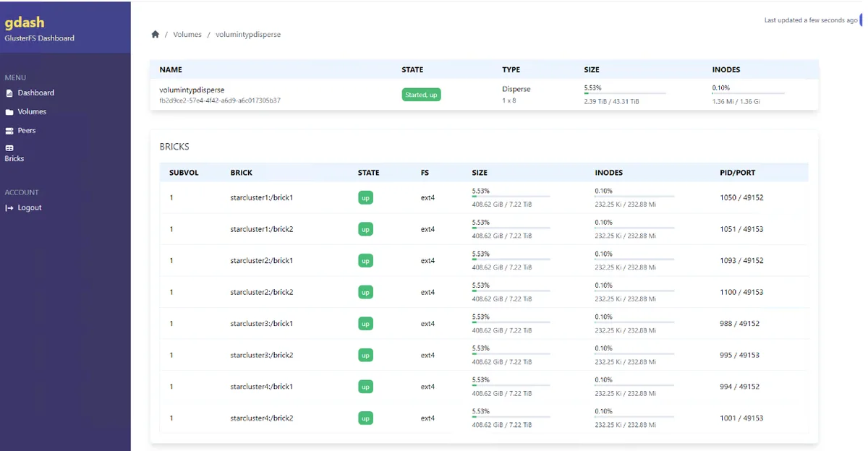Click the up badge for starcluster1:/brick1

coord(366,197)
